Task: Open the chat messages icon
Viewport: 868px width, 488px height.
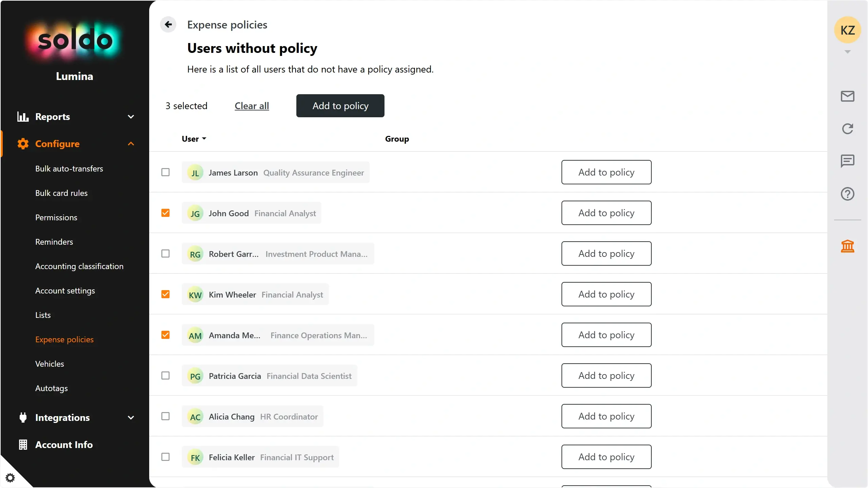Action: [x=847, y=161]
